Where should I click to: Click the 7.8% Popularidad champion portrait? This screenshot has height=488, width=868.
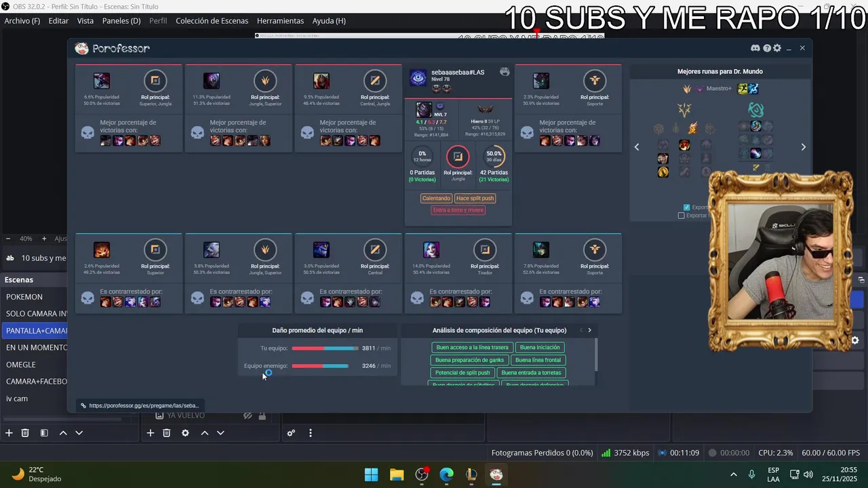[x=541, y=250]
